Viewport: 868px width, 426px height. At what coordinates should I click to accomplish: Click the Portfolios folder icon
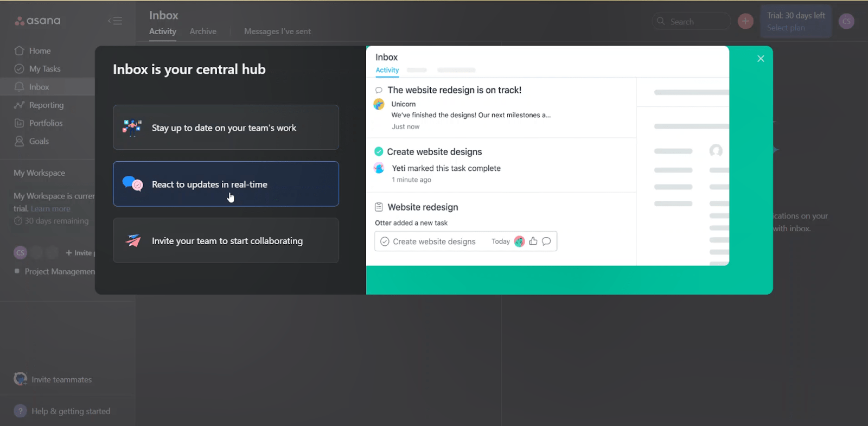pos(19,123)
